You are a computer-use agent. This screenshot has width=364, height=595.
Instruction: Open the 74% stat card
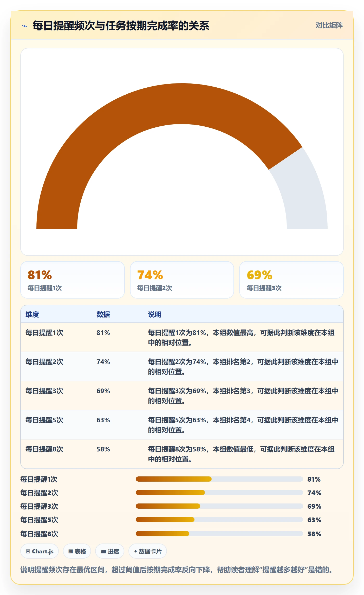click(182, 280)
